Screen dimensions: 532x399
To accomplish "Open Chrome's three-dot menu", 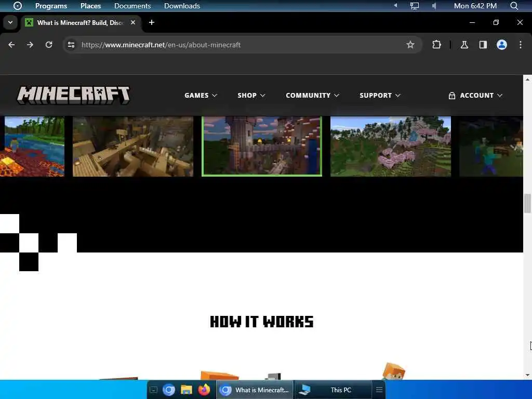I will click(x=520, y=45).
